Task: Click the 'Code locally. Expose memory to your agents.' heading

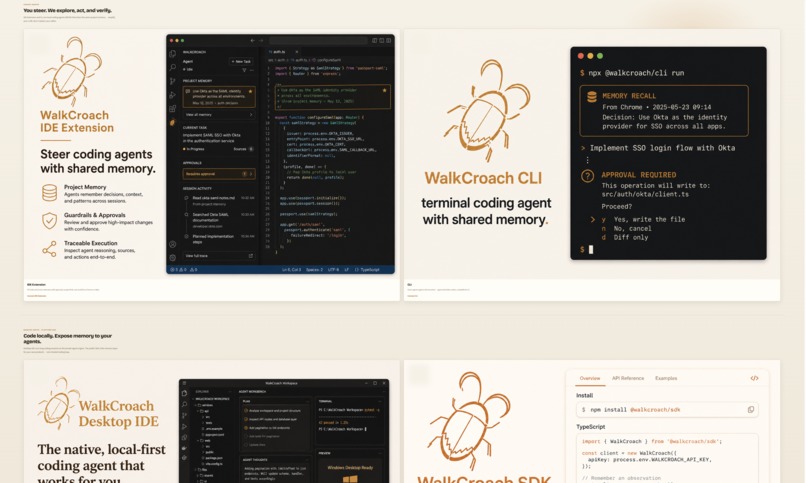Action: pyautogui.click(x=67, y=339)
